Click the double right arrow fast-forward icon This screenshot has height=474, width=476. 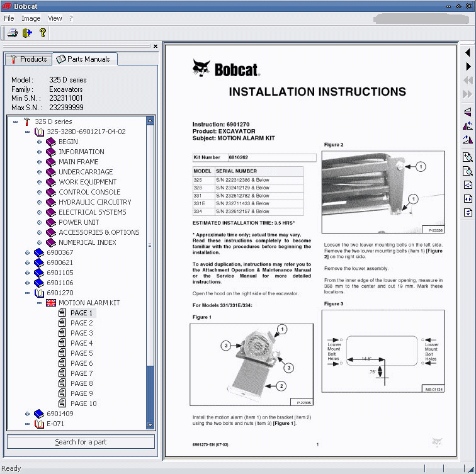pyautogui.click(x=468, y=94)
